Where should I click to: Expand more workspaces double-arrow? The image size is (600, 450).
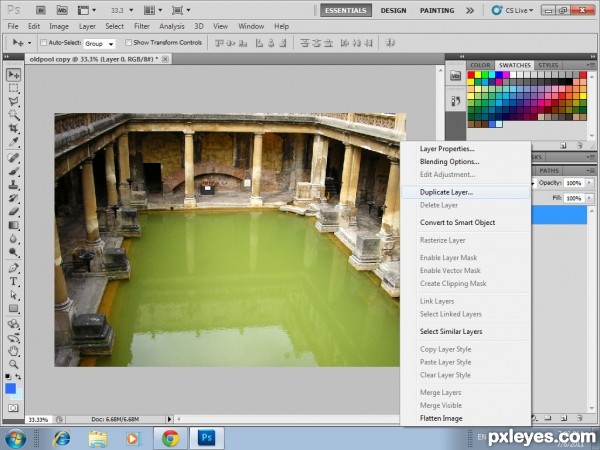[470, 10]
